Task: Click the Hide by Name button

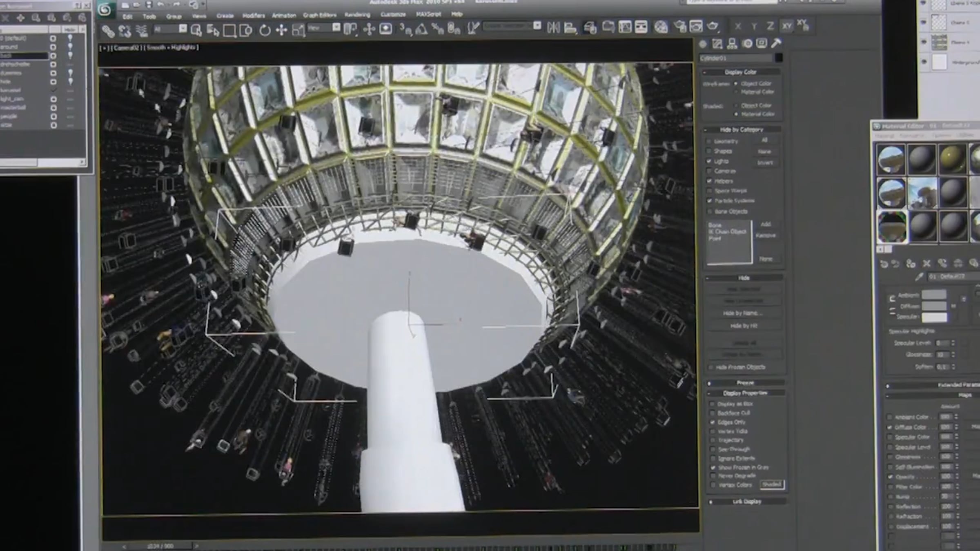Action: tap(743, 313)
